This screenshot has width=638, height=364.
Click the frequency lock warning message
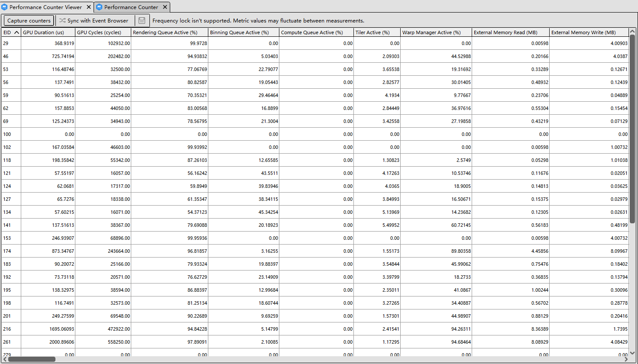point(258,20)
